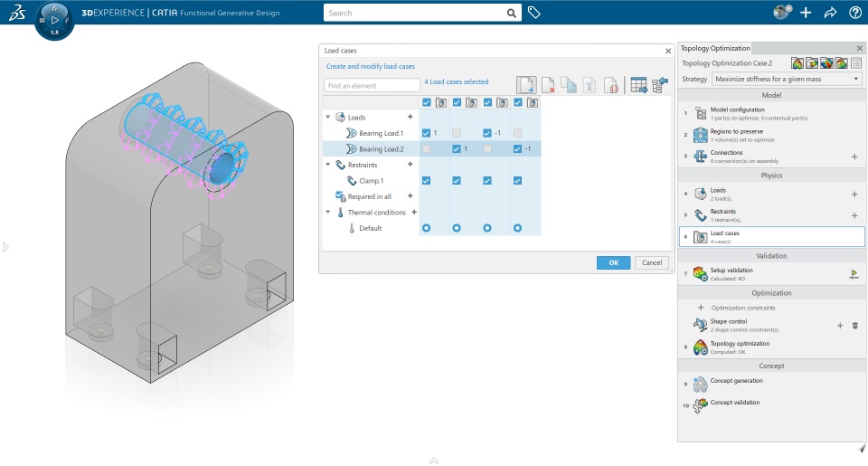The width and height of the screenshot is (868, 466).
Task: Click the top Search input field
Action: tap(415, 13)
